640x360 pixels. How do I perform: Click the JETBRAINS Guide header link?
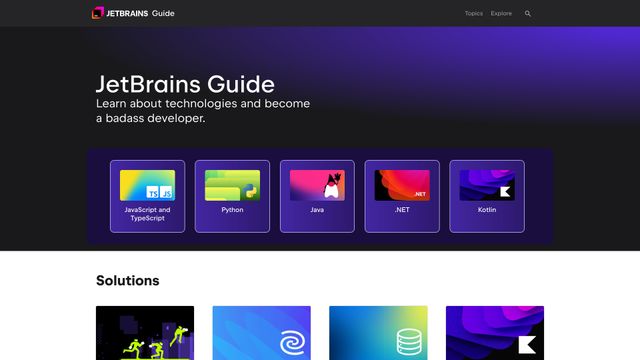click(x=133, y=13)
